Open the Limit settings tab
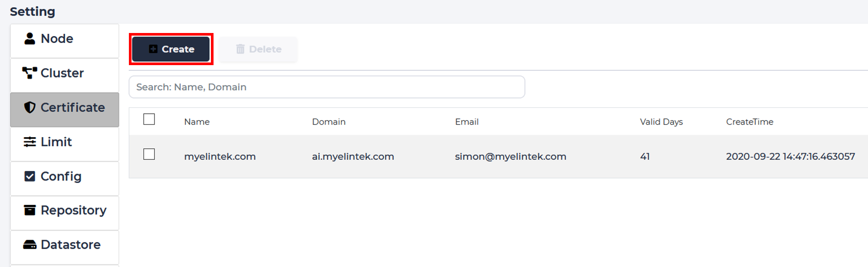Screen dimensions: 868x267 pos(65,144)
